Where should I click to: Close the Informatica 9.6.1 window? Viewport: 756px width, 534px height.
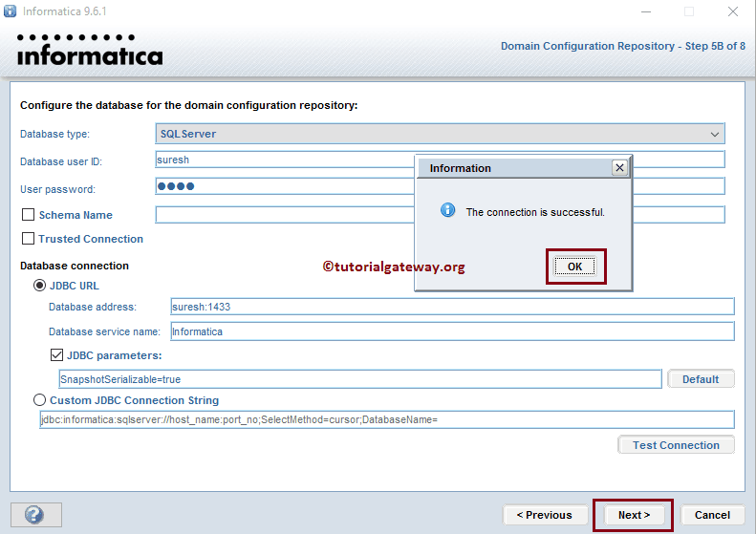[x=733, y=11]
